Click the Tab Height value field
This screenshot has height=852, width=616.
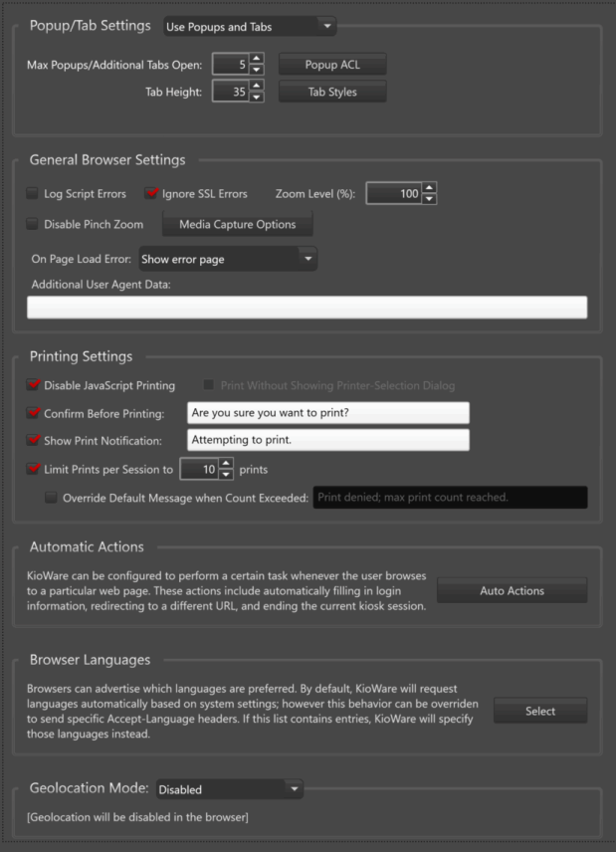tap(230, 92)
